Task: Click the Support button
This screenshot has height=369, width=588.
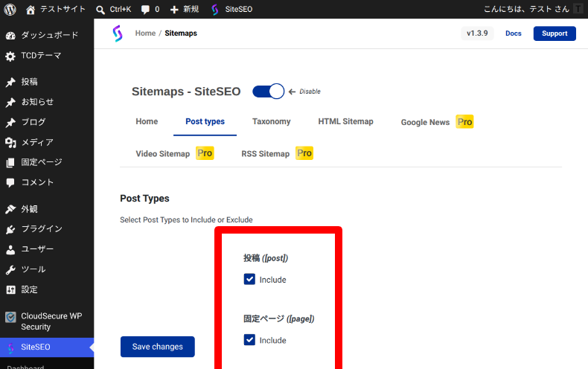Action: point(555,33)
